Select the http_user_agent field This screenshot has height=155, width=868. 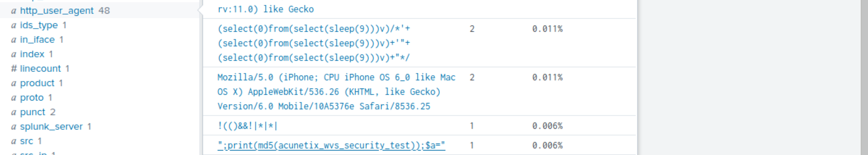(x=57, y=11)
